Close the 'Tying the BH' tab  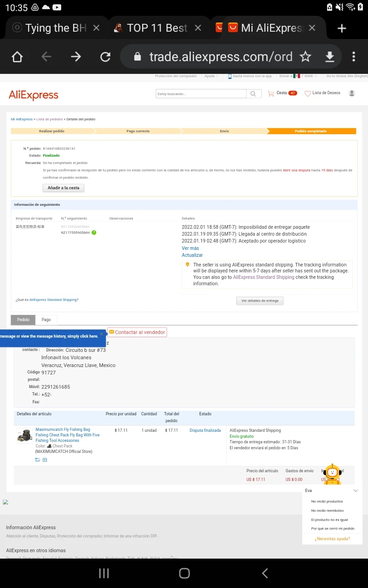[x=96, y=28]
